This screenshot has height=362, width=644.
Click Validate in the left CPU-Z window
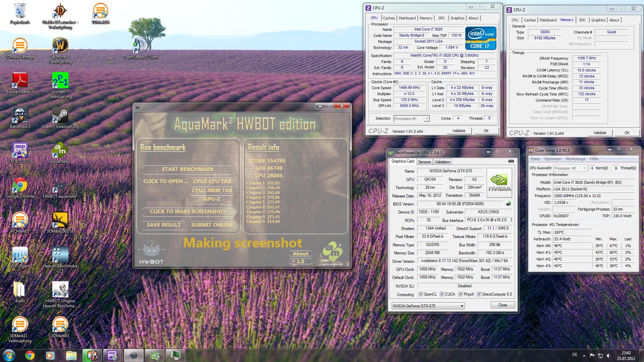pos(459,131)
